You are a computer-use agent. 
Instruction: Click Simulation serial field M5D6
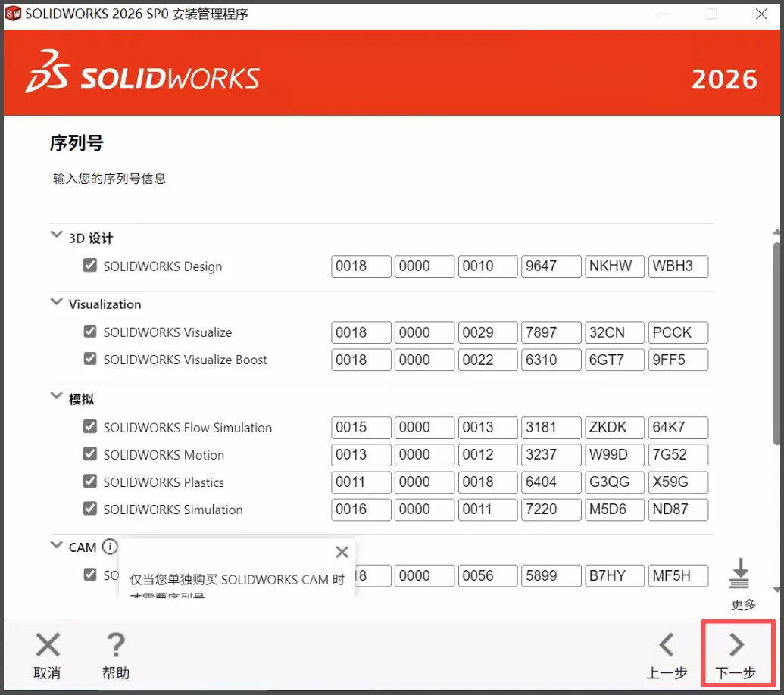click(614, 510)
